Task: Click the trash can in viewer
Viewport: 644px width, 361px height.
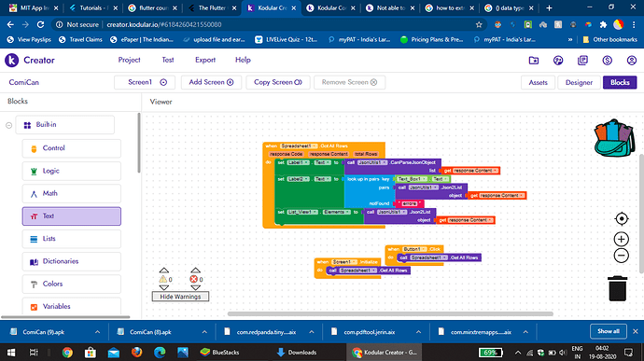Action: point(617,288)
